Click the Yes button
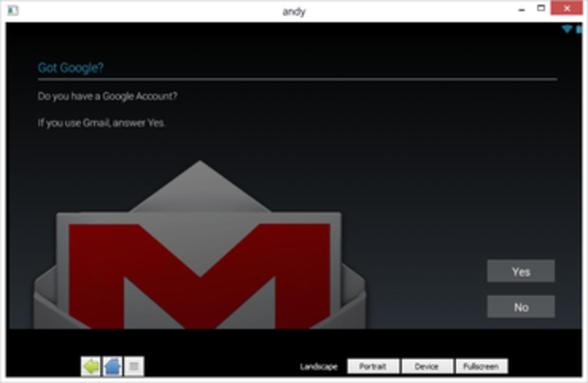The height and width of the screenshot is (383, 588). tap(520, 271)
